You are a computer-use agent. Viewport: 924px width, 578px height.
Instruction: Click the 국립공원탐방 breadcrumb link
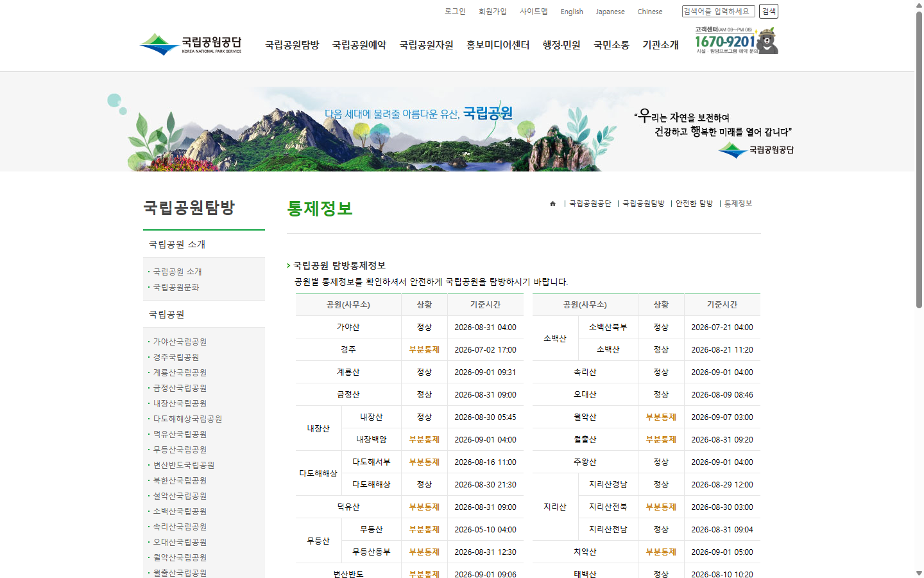644,204
